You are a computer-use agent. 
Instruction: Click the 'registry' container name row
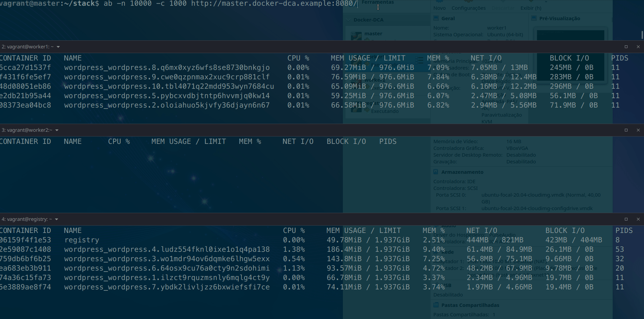coord(82,240)
